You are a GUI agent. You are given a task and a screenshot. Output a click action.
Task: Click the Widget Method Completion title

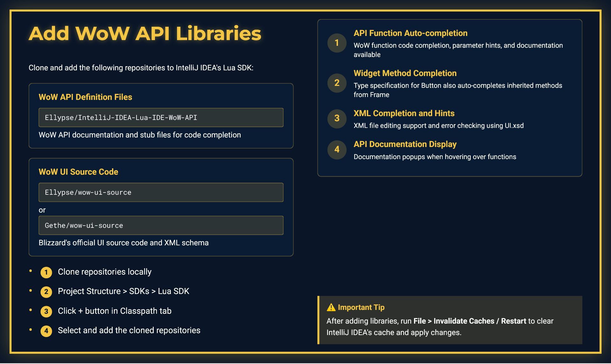pyautogui.click(x=405, y=73)
